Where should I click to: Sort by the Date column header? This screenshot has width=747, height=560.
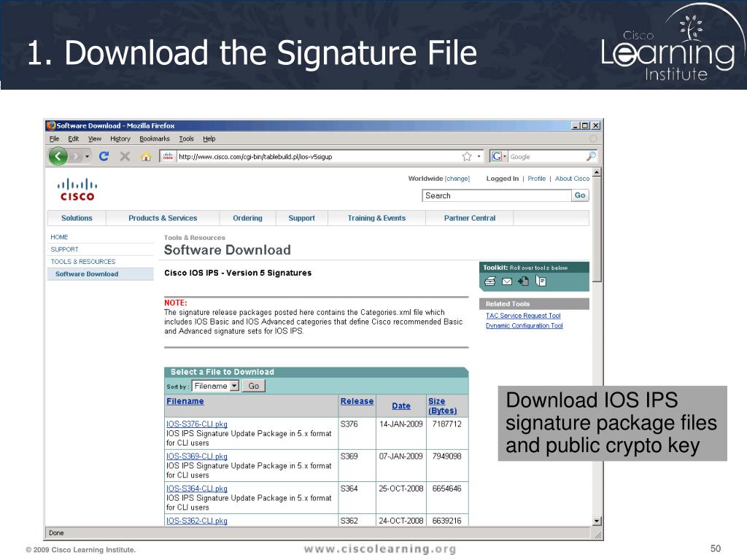401,406
